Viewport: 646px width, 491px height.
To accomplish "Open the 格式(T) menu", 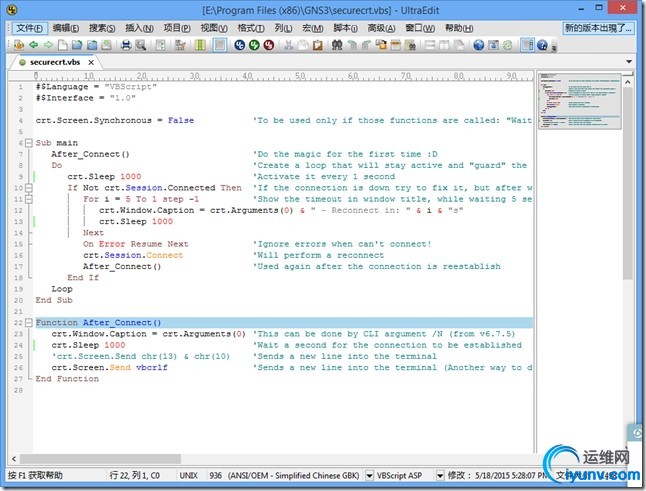I will point(251,28).
